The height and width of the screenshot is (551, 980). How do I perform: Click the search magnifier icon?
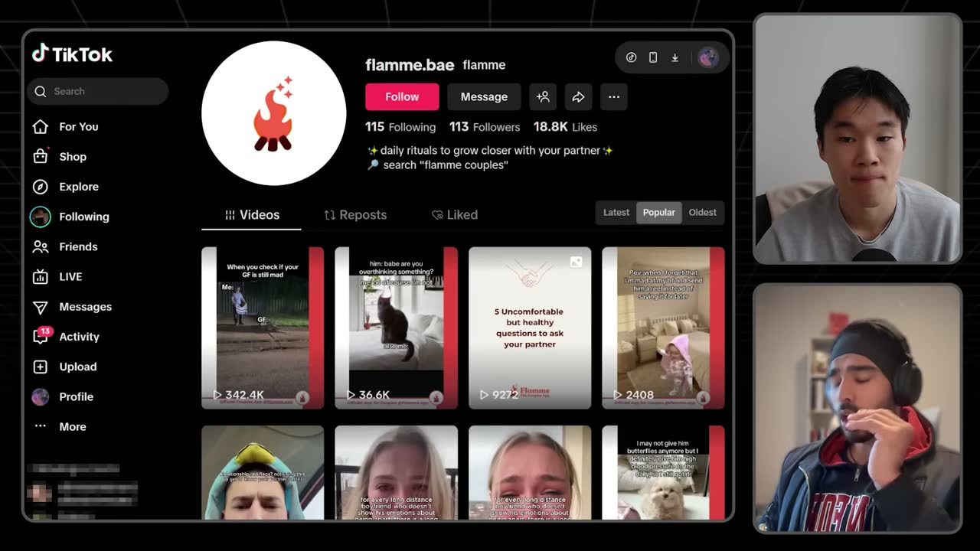(41, 91)
